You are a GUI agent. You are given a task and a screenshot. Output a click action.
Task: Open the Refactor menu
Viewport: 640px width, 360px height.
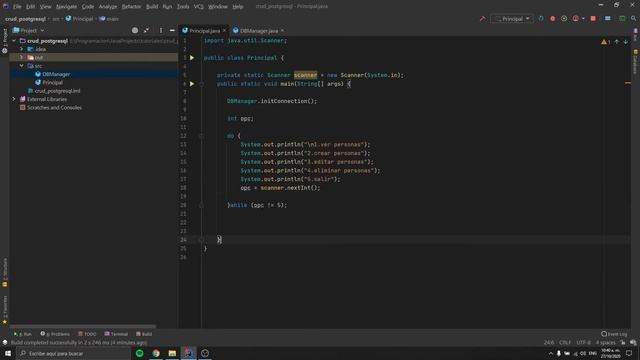[x=131, y=7]
